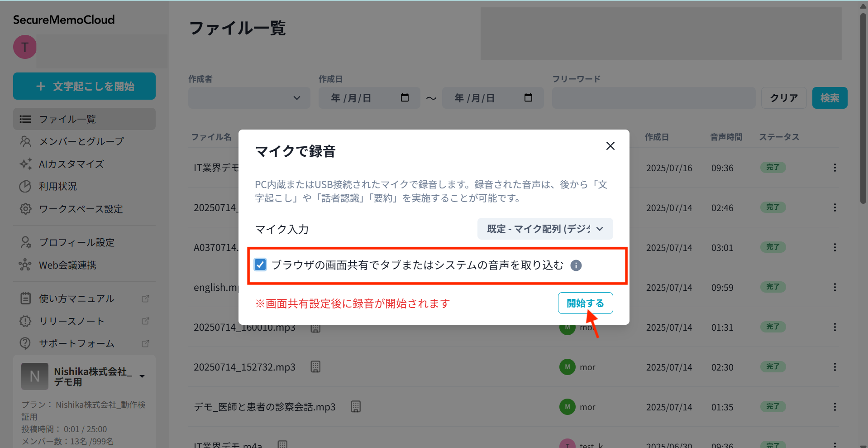Click the 利用状況 chart icon
The image size is (868, 448).
25,186
